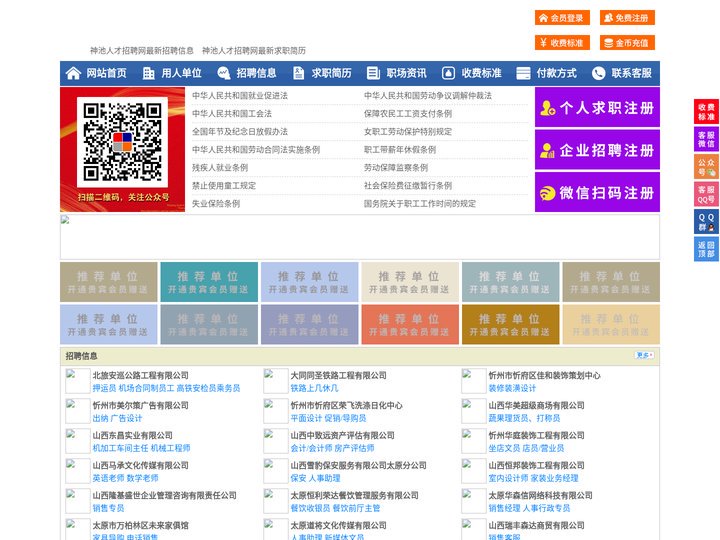Click the phone icon beside 联系客服
The height and width of the screenshot is (540, 720).
pos(598,73)
